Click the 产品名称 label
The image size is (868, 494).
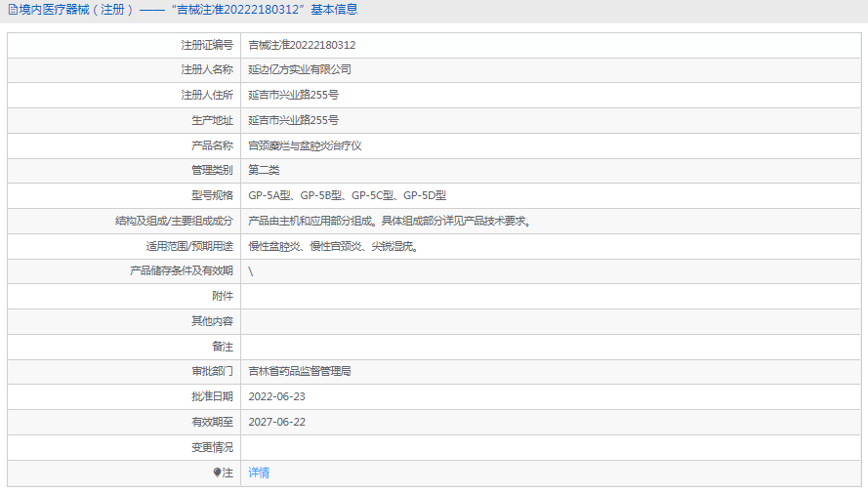pos(213,145)
